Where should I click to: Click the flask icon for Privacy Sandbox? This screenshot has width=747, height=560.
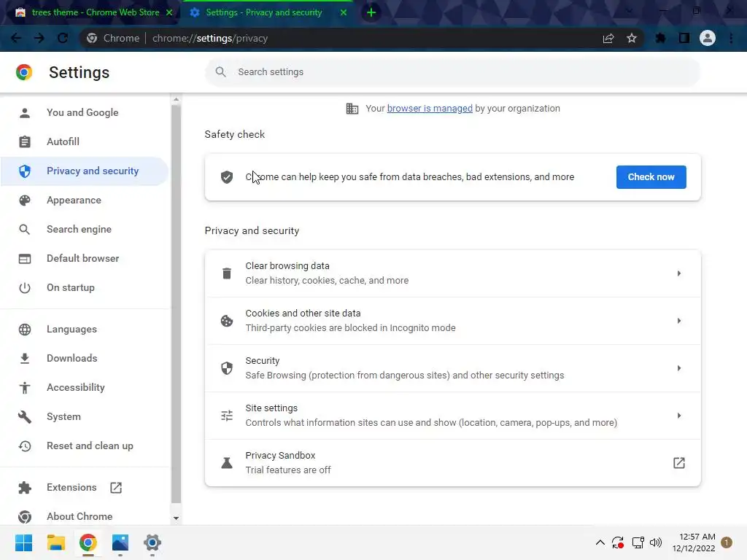coord(227,463)
